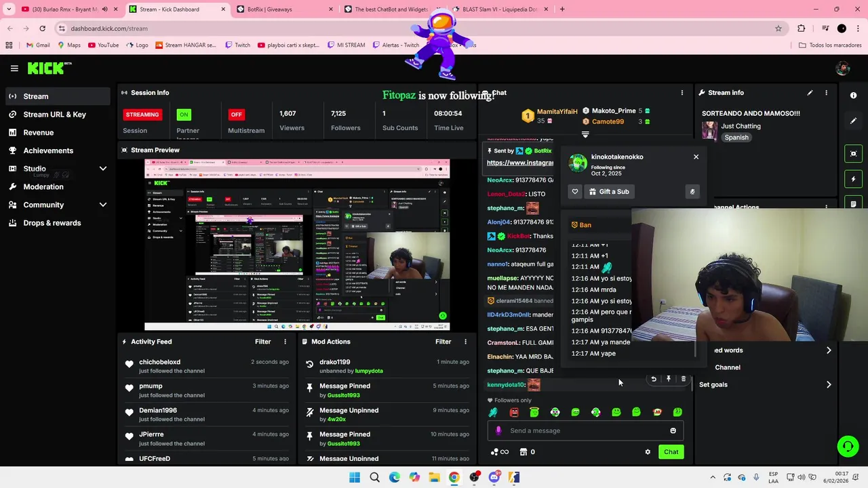This screenshot has width=868, height=488.
Task: Reload the browser page
Action: (x=42, y=28)
